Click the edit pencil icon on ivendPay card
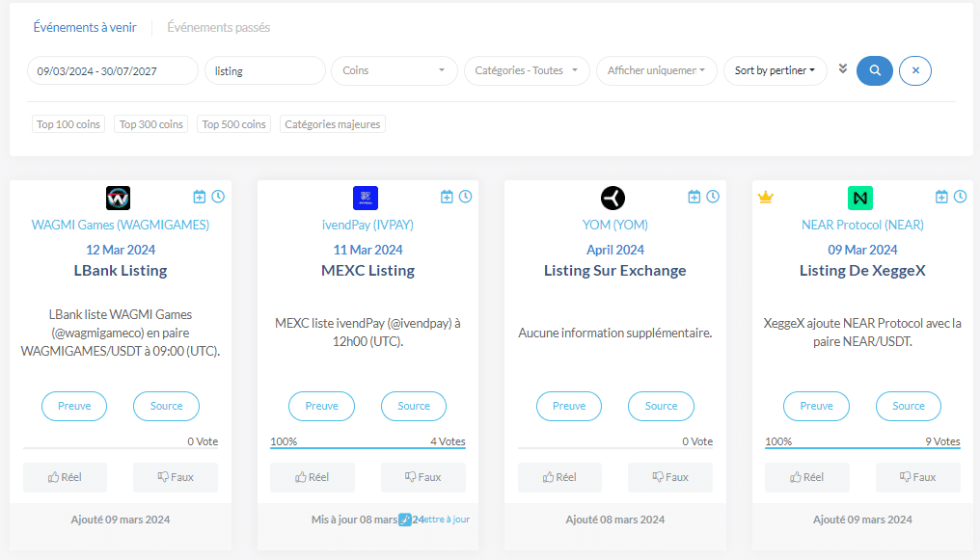 (405, 520)
